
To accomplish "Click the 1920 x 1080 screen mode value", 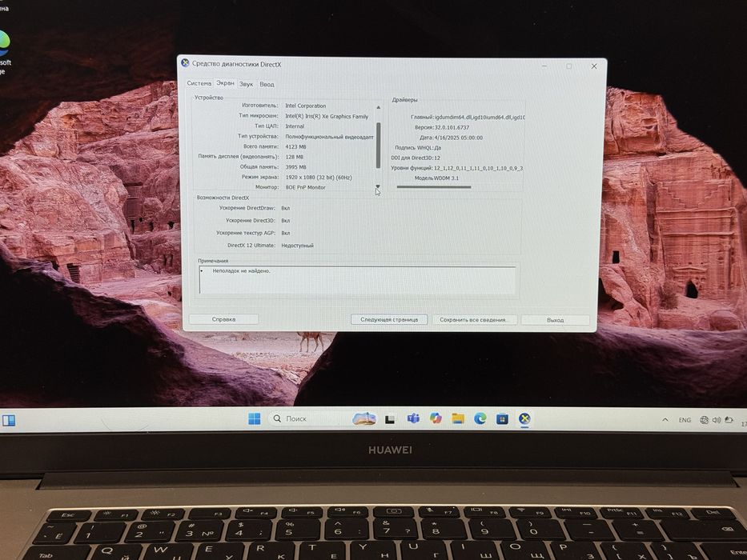I will [x=318, y=177].
